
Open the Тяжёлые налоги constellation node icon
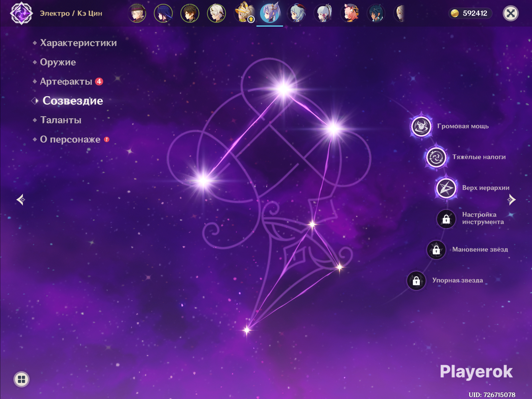click(x=436, y=157)
